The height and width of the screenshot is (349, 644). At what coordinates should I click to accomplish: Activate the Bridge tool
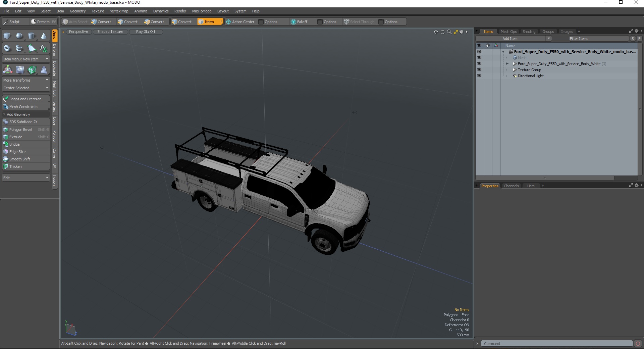(x=26, y=144)
